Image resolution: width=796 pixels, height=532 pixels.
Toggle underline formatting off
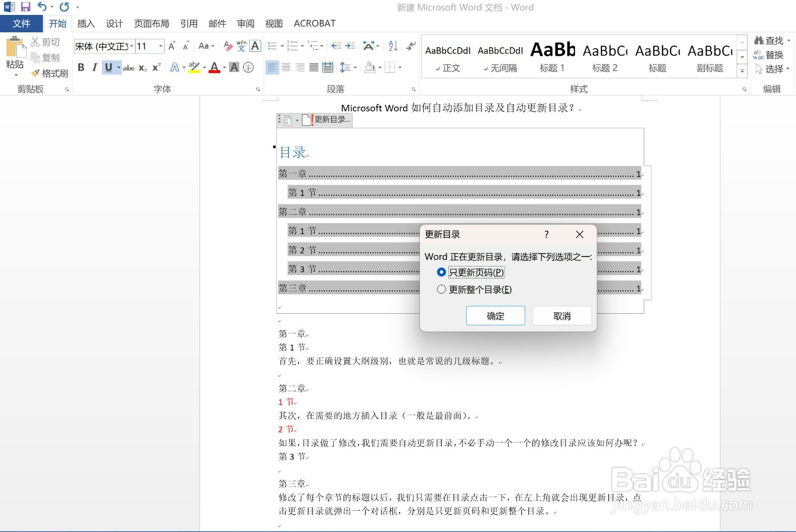108,68
